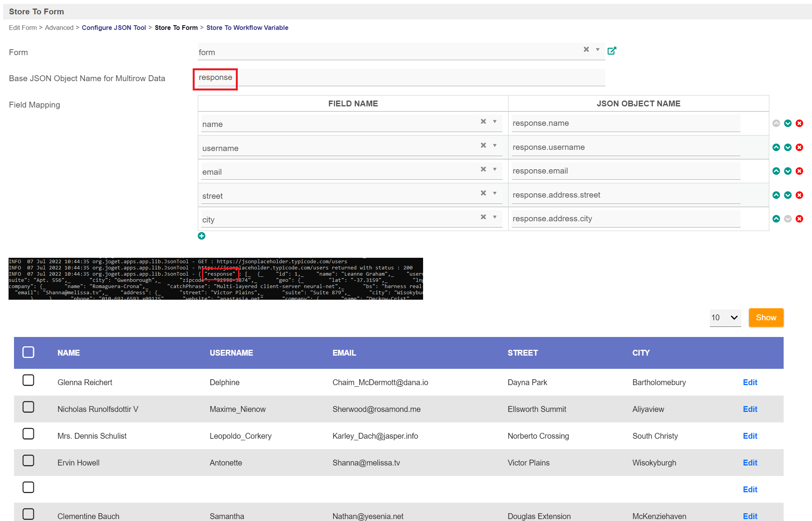Expand the Form dropdown arrow
The image size is (812, 521).
pos(598,50)
